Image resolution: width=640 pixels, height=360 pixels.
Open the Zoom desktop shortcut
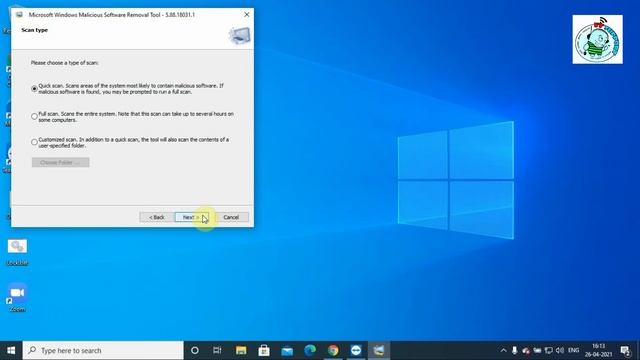[17, 297]
